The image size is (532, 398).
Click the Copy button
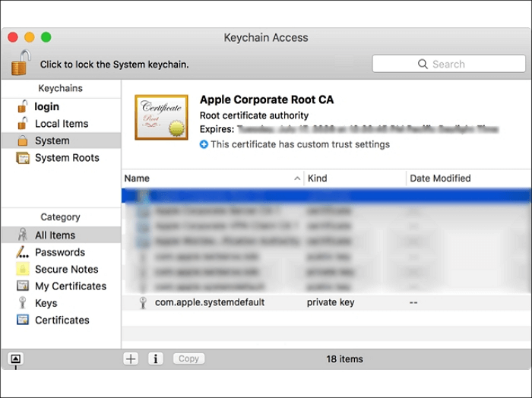188,359
